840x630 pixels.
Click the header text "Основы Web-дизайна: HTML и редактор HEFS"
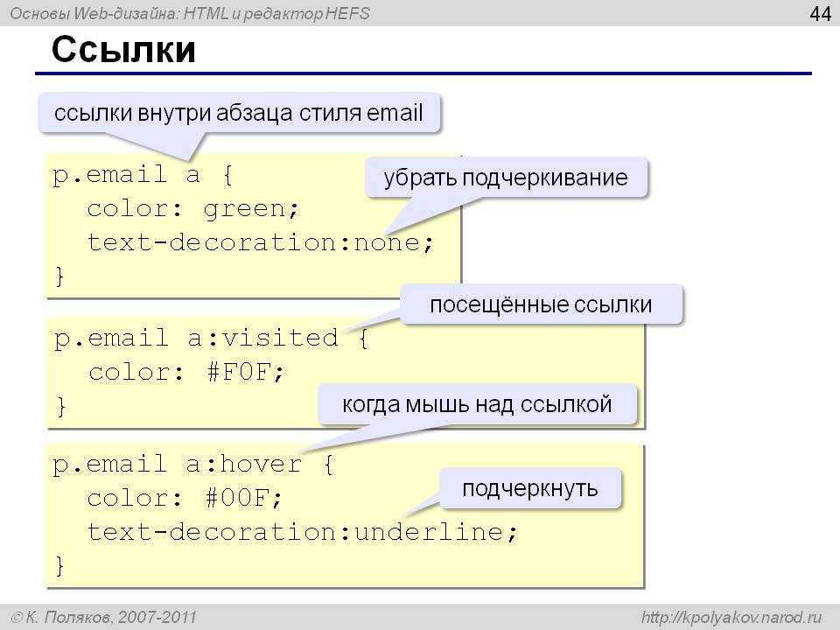pos(190,13)
